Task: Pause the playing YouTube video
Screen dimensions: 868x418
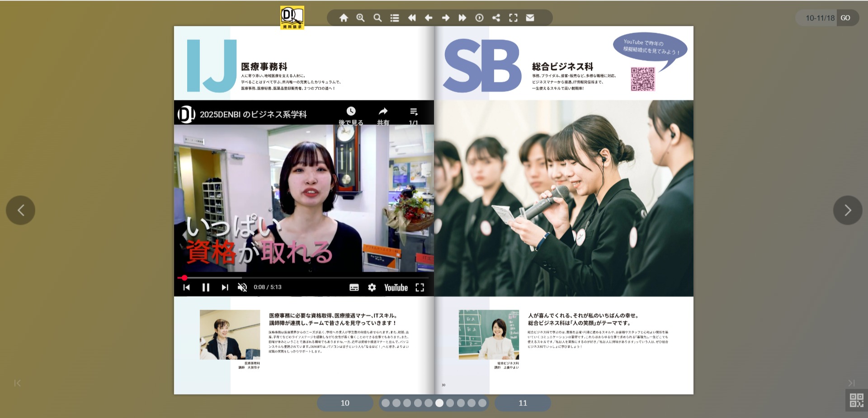Action: pos(206,287)
